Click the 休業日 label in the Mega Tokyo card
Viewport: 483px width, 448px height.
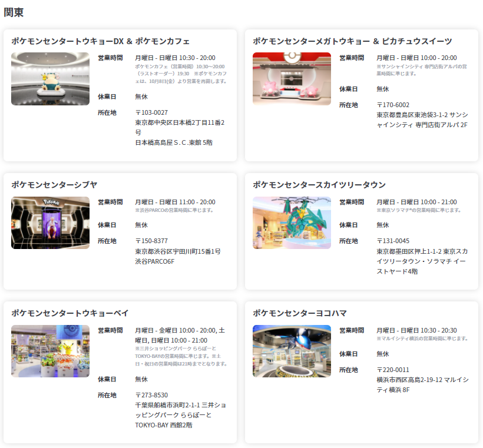[x=349, y=89]
